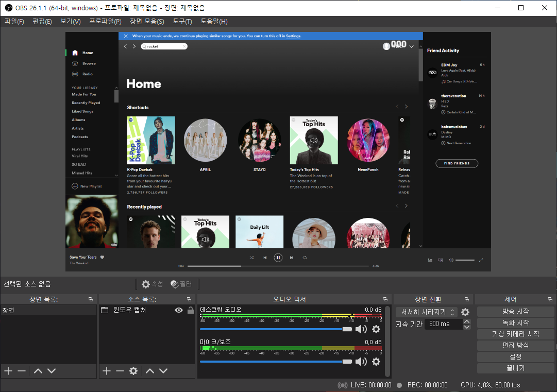Open the 보기(V) menu
Image resolution: width=557 pixels, height=392 pixels.
click(x=71, y=21)
